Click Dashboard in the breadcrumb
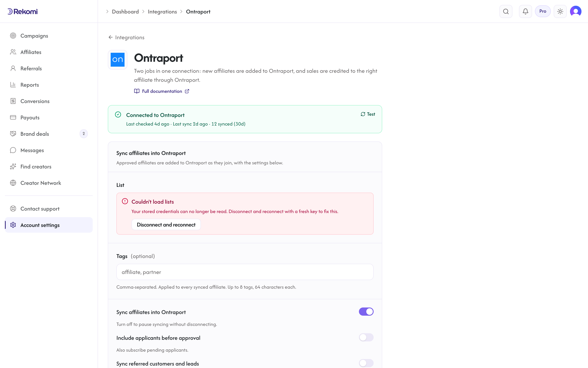 125,11
